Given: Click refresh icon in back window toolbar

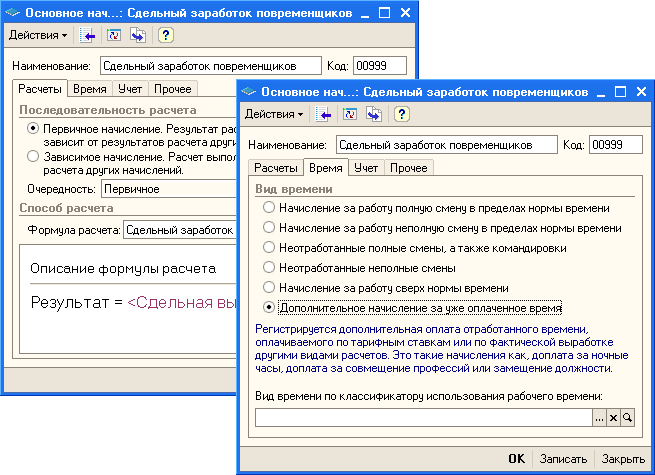Looking at the screenshot, I should point(114,35).
